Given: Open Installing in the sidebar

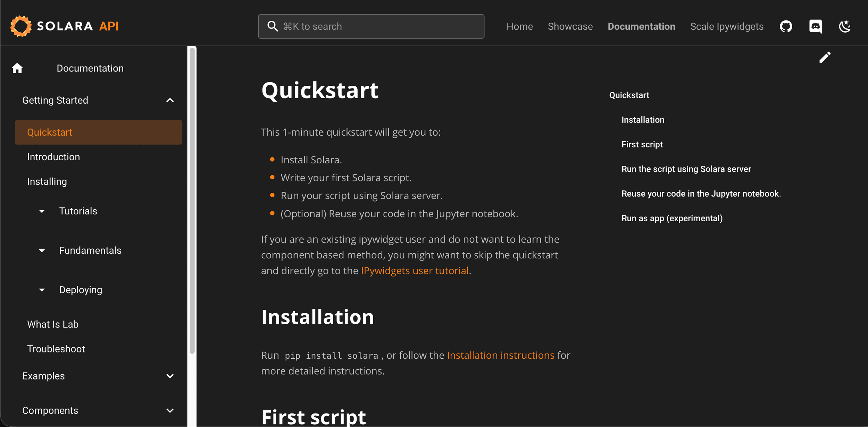Looking at the screenshot, I should (47, 182).
